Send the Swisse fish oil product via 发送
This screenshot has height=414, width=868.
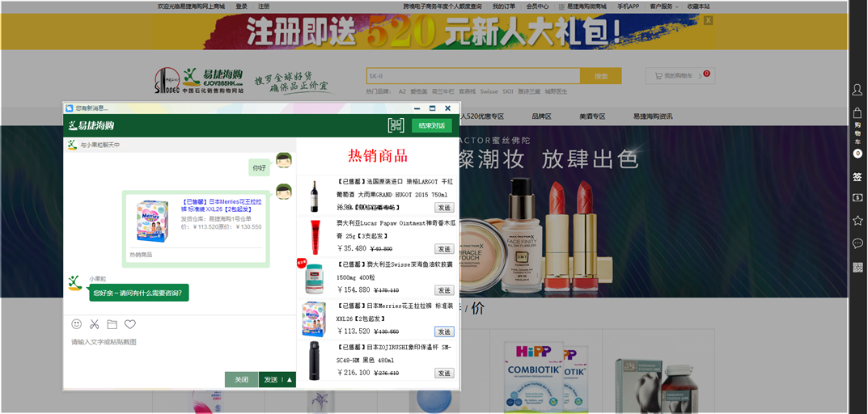[444, 290]
